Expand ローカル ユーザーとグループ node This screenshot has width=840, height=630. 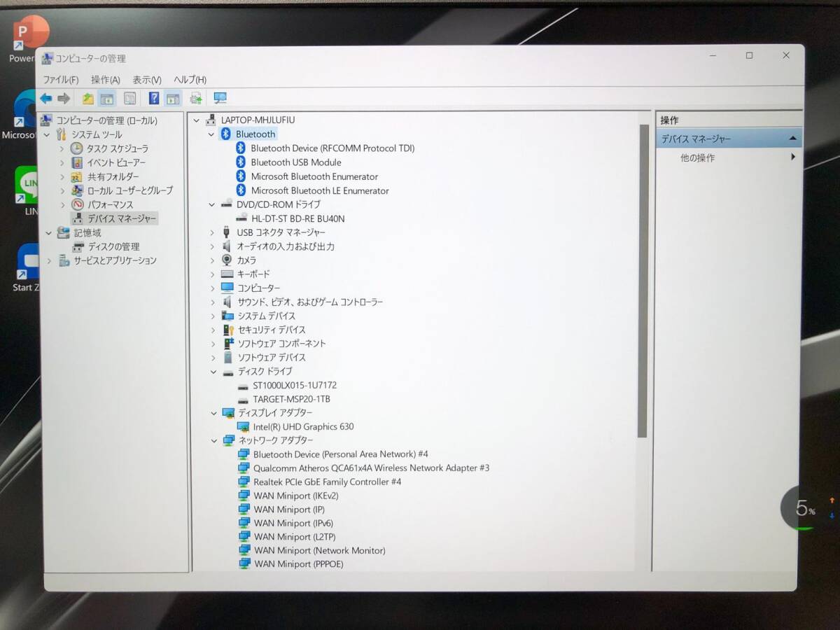point(62,190)
